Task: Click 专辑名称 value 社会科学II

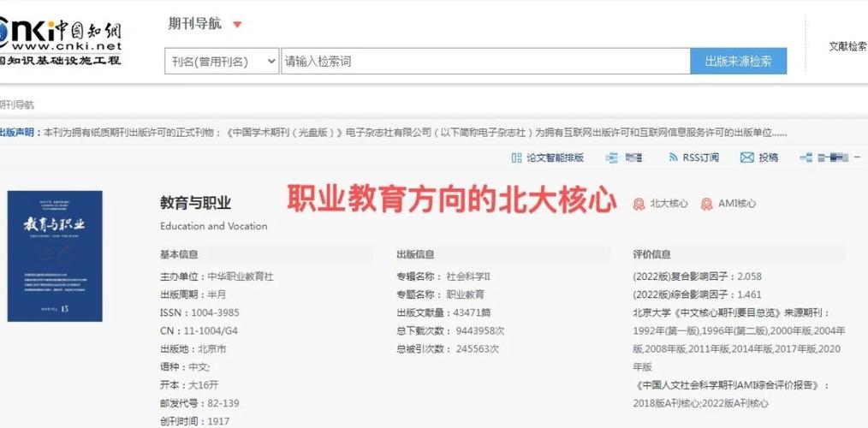Action: [469, 276]
